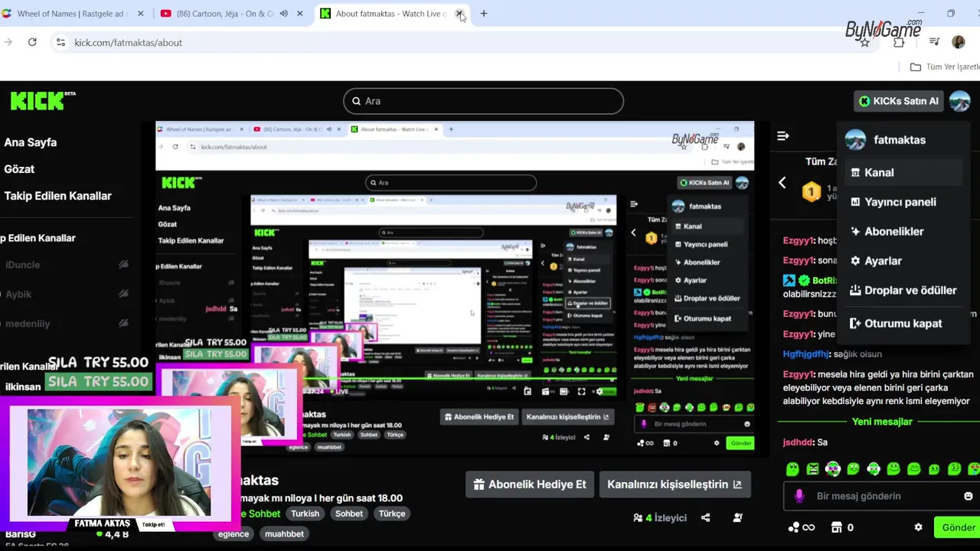Image resolution: width=980 pixels, height=551 pixels.
Task: Open Abonelikler from the profile menu
Action: 903,231
